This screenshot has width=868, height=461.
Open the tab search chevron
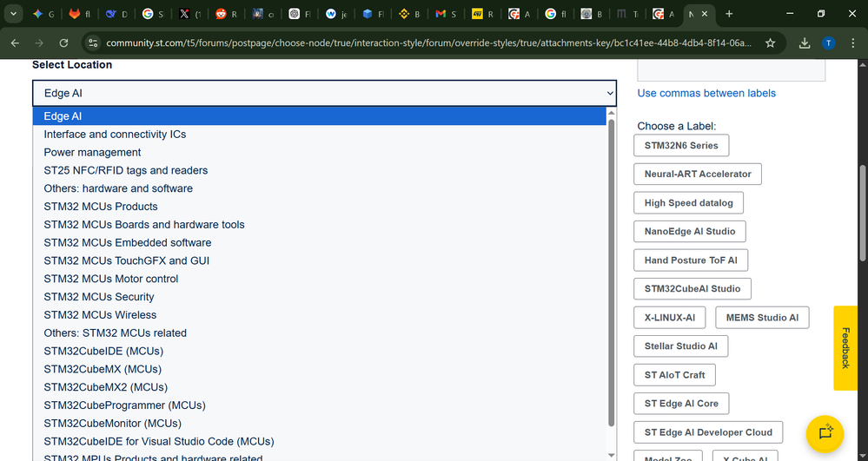[x=13, y=14]
